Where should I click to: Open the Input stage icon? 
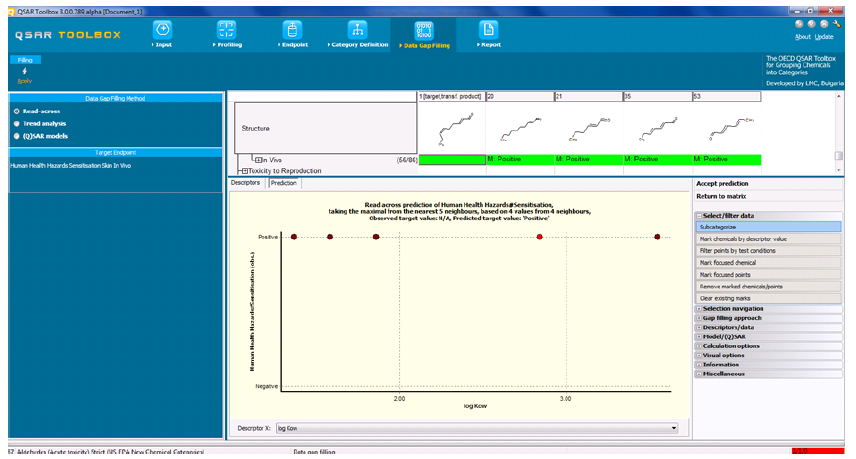[163, 29]
